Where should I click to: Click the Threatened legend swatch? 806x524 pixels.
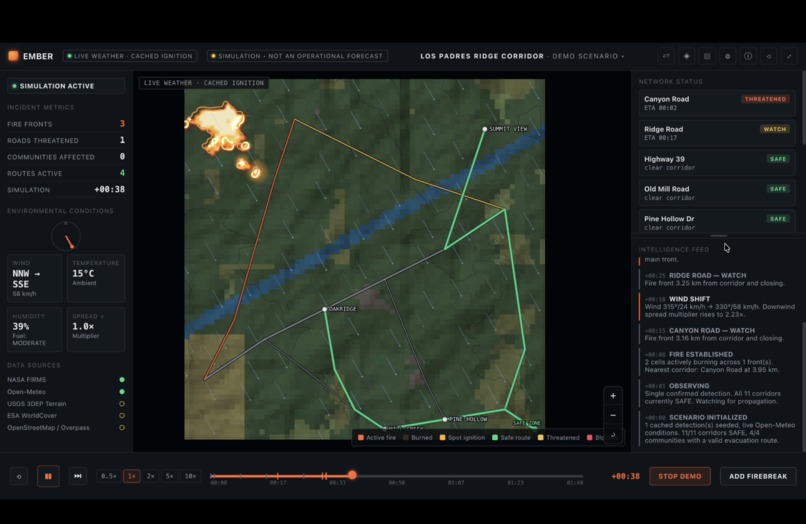(540, 438)
